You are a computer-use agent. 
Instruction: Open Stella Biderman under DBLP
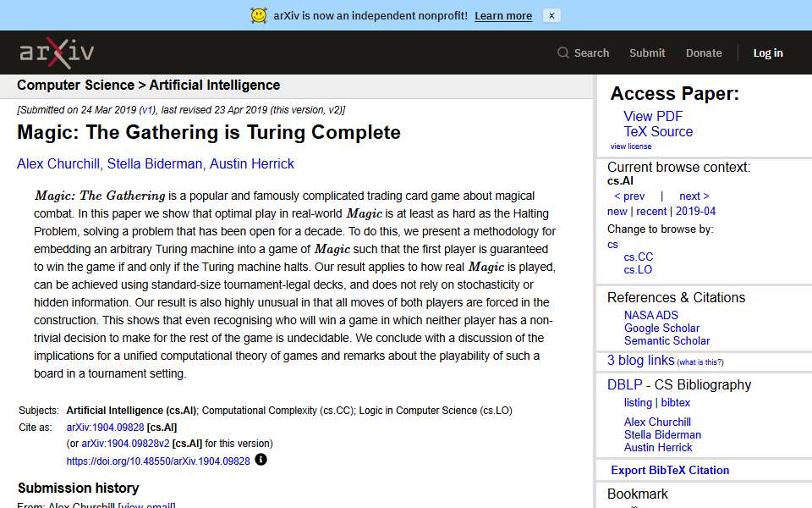click(x=662, y=435)
